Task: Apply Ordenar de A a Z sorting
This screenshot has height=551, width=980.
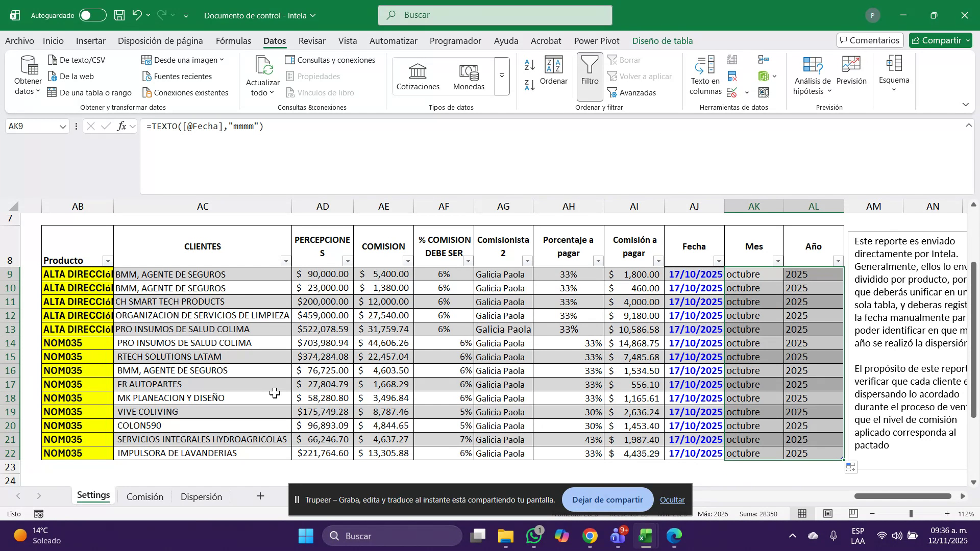Action: pyautogui.click(x=529, y=65)
